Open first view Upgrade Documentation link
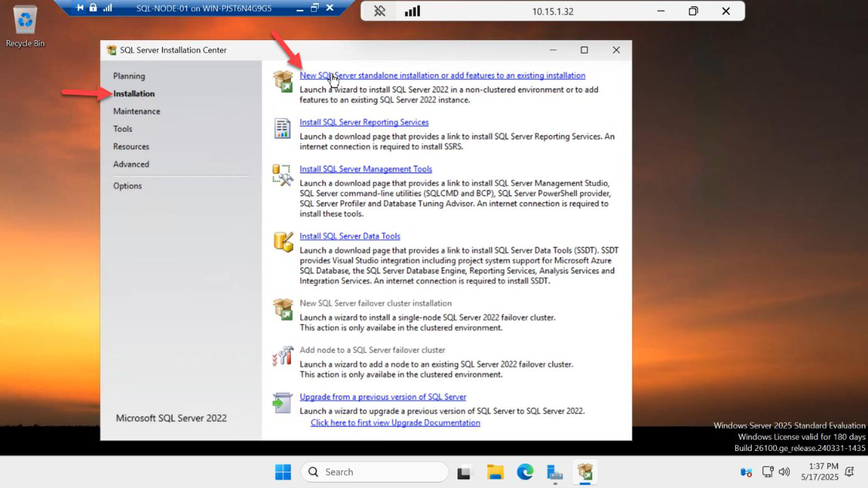868x488 pixels. tap(395, 423)
